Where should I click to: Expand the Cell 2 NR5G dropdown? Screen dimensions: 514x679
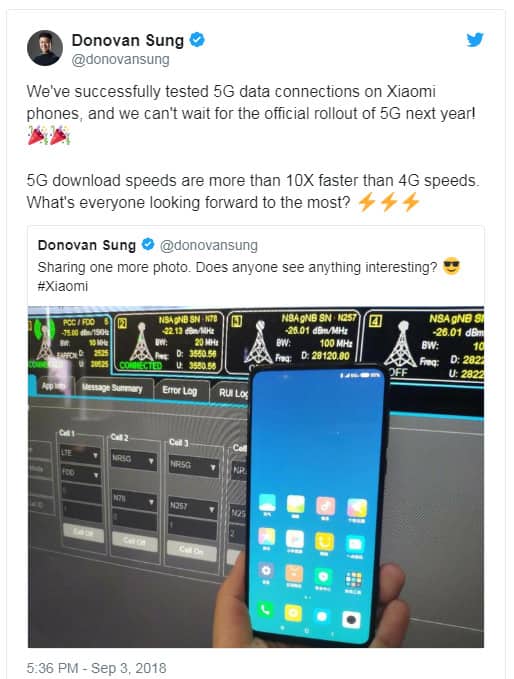pos(134,459)
